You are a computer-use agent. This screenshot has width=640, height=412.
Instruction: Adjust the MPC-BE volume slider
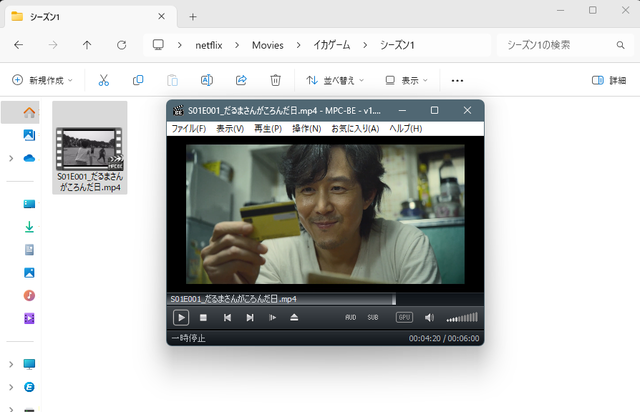[462, 317]
